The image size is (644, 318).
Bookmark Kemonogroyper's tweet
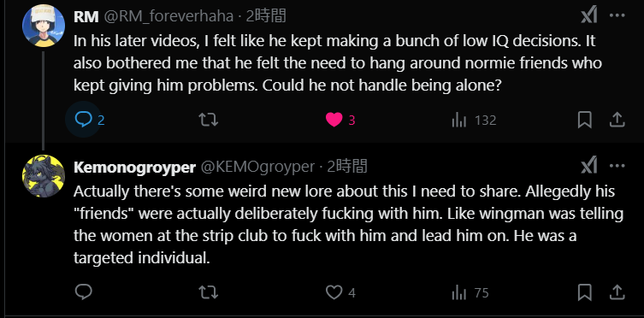pos(584,292)
